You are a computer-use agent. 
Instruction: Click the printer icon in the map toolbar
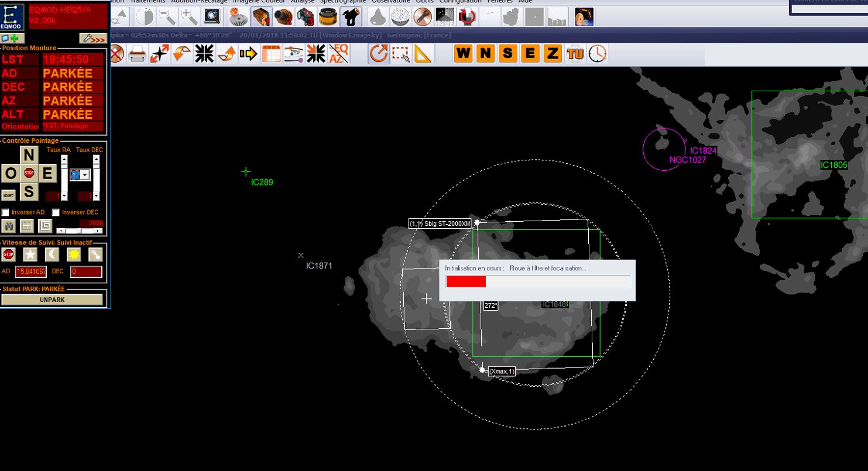click(137, 54)
